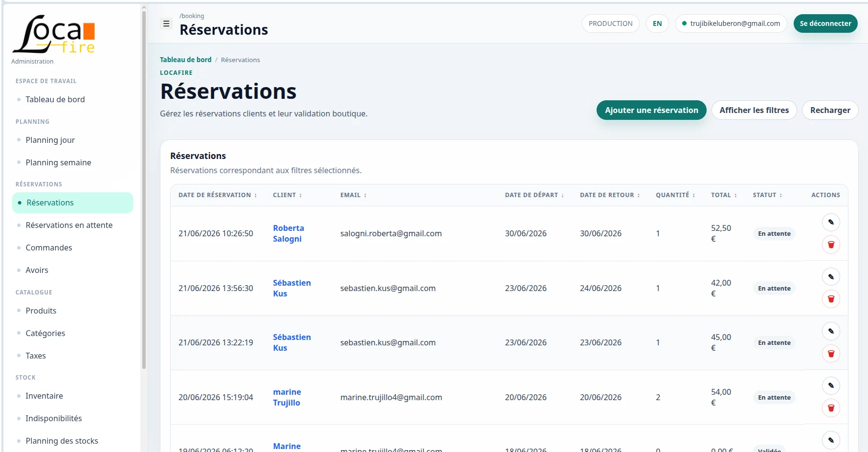Delete the 21/06/2026 13:56:30 reservation trash icon
This screenshot has width=868, height=452.
(x=831, y=299)
